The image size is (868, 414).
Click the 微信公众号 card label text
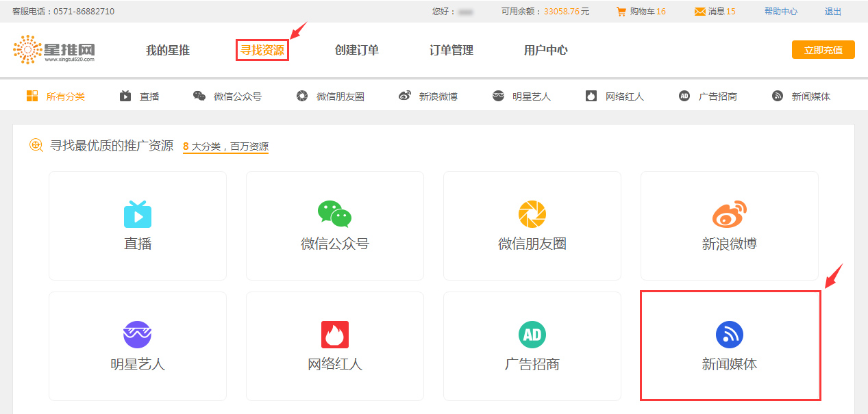click(x=335, y=244)
